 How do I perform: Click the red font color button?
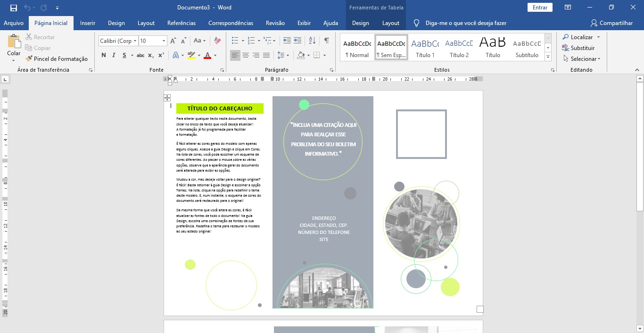pos(207,55)
